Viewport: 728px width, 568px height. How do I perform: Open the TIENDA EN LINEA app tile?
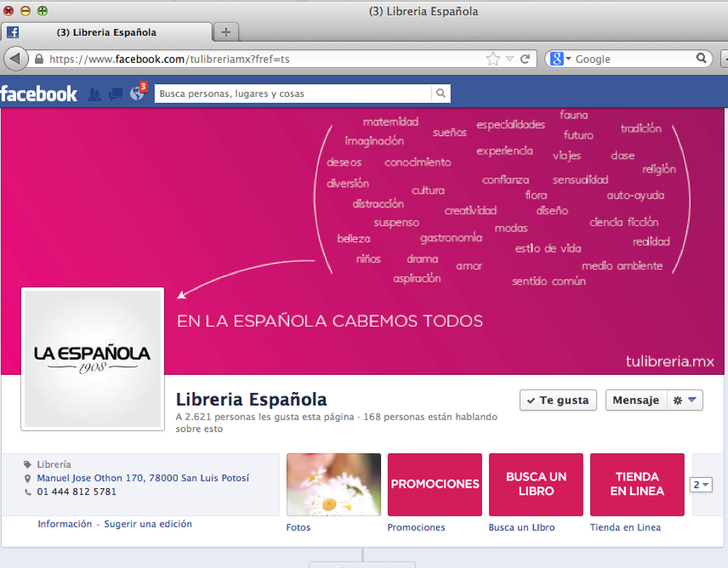pyautogui.click(x=637, y=485)
